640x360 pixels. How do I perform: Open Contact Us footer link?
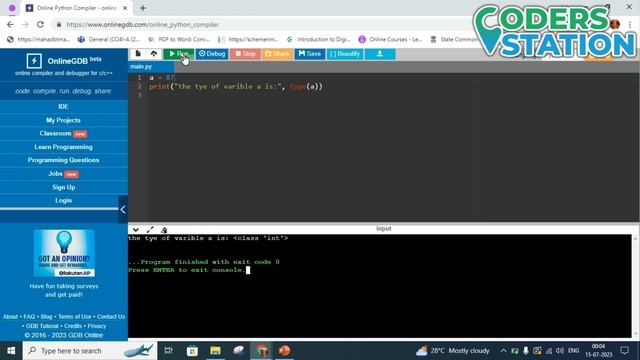point(111,317)
